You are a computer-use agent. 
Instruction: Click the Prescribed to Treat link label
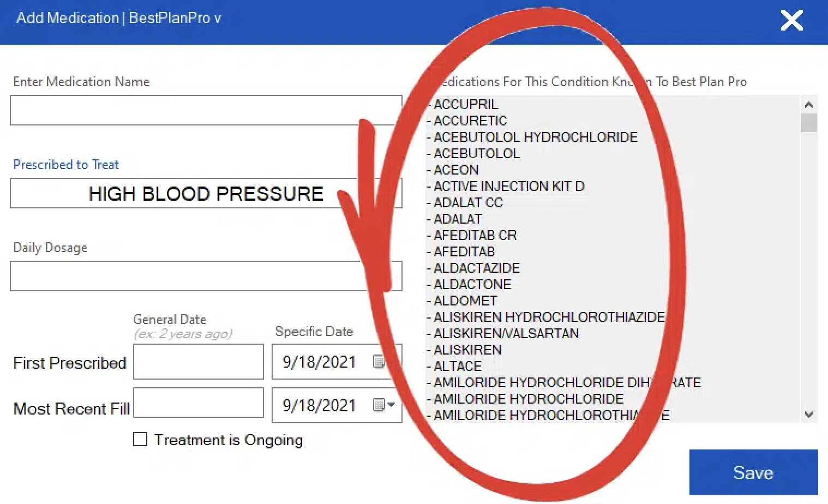pyautogui.click(x=66, y=164)
